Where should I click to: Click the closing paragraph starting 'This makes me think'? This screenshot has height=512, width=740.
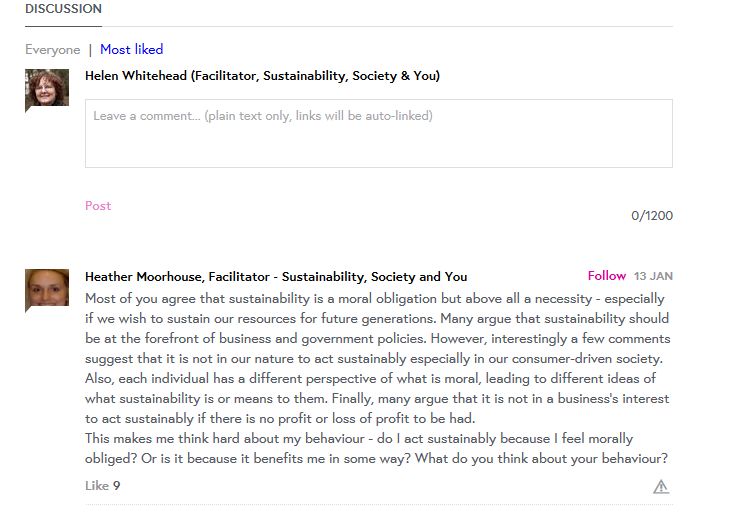[x=375, y=449]
